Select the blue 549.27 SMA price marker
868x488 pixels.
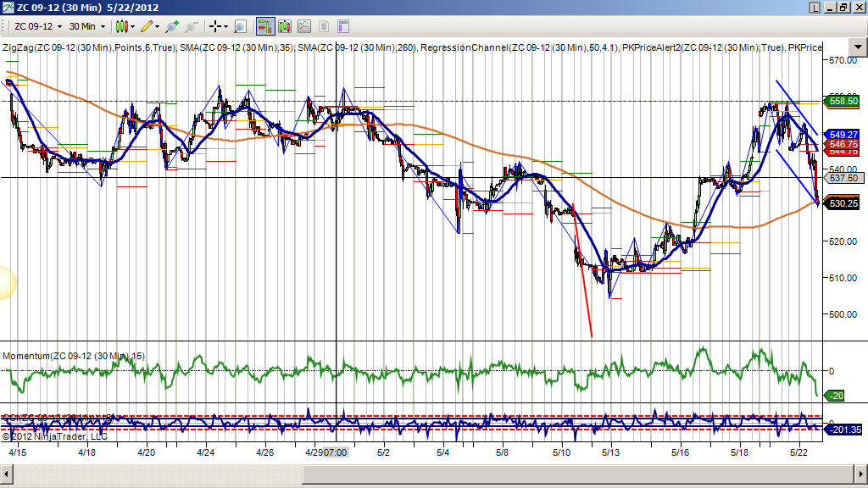click(842, 135)
